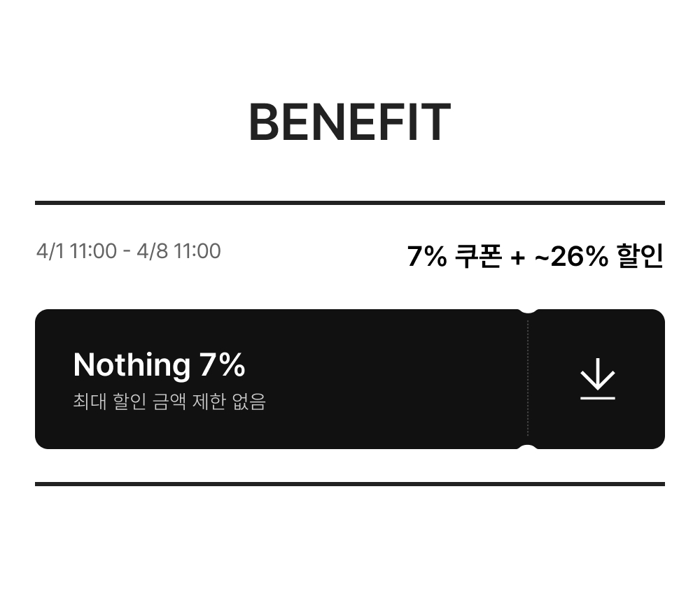Click the bottom notch of the coupon
The width and height of the screenshot is (700, 610).
528,446
